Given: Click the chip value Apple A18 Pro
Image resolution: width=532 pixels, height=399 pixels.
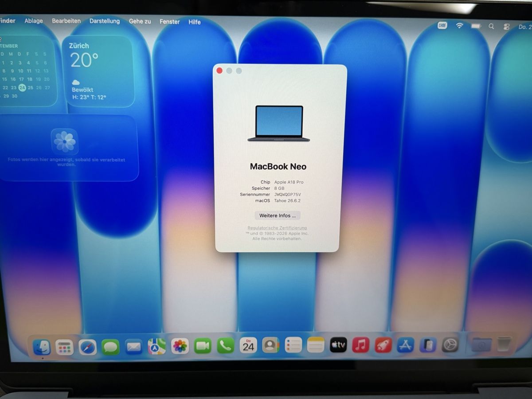Looking at the screenshot, I should (x=289, y=182).
